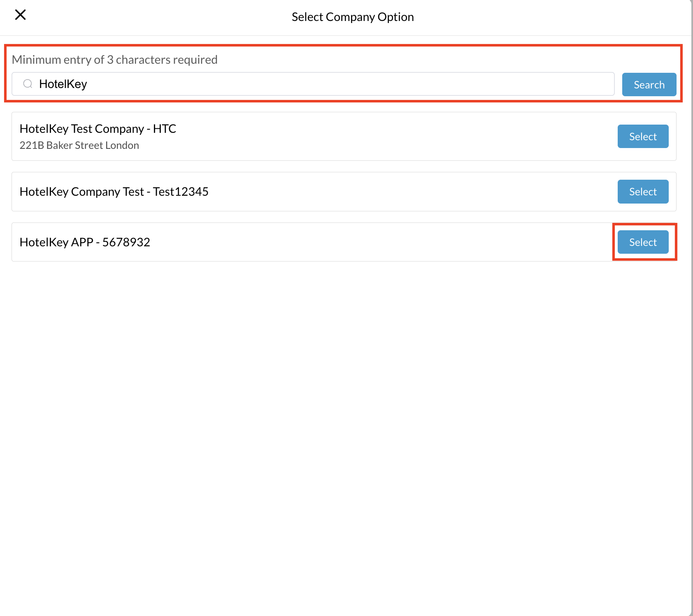693x616 pixels.
Task: Click the address 221B Baker Street London
Action: pyautogui.click(x=79, y=145)
